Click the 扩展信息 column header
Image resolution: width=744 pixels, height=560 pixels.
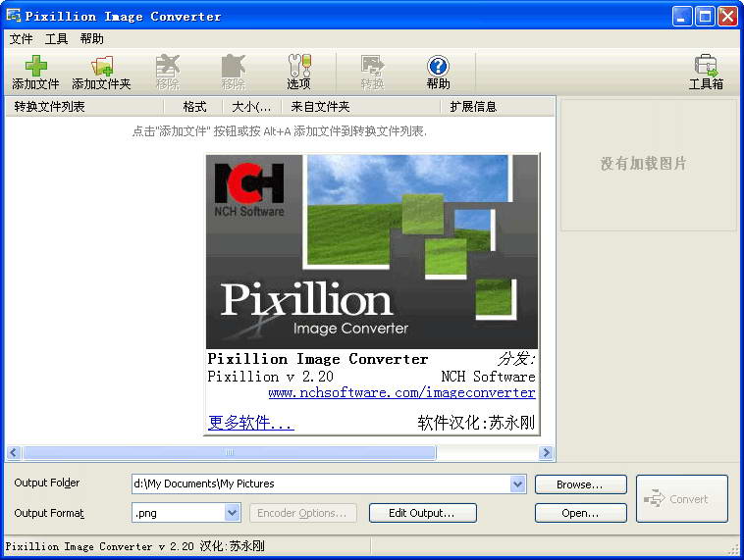click(498, 106)
